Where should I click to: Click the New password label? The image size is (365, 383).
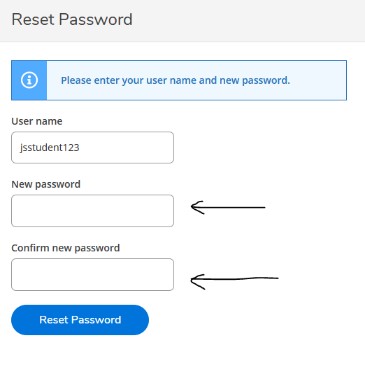(x=46, y=184)
